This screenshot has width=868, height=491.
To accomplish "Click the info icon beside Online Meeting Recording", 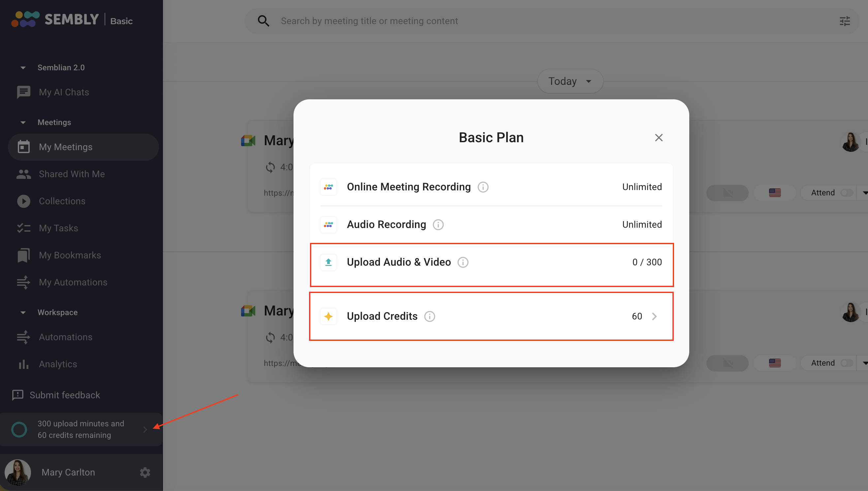I will coord(483,187).
